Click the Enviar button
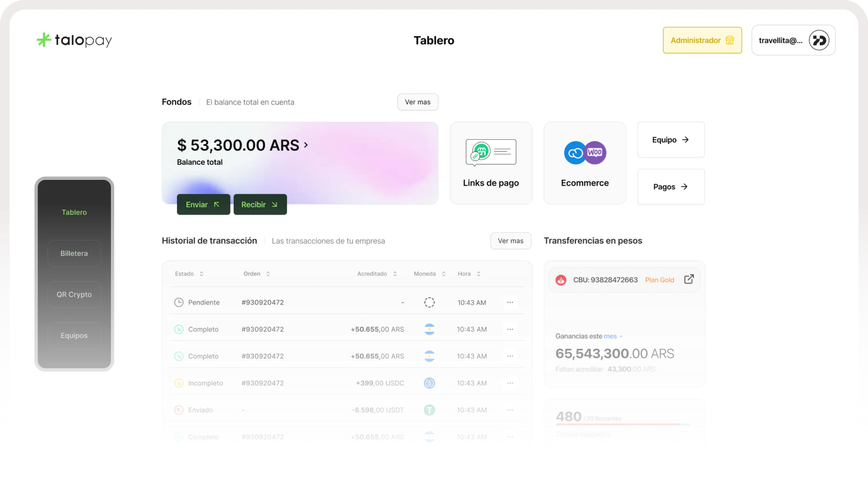Image resolution: width=868 pixels, height=487 pixels. 203,204
